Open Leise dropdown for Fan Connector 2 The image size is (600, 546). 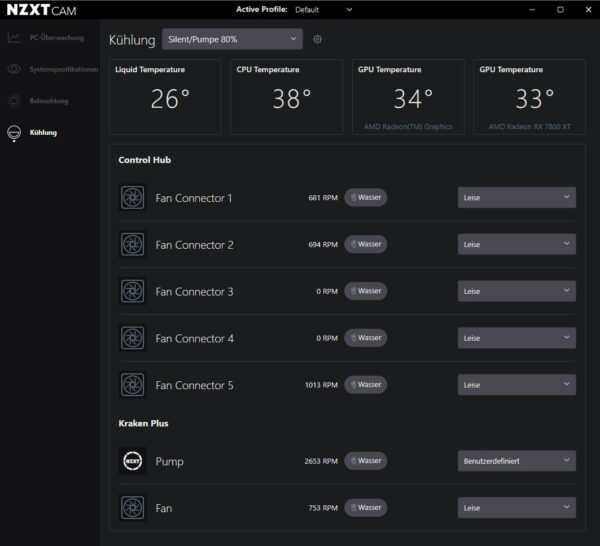517,244
